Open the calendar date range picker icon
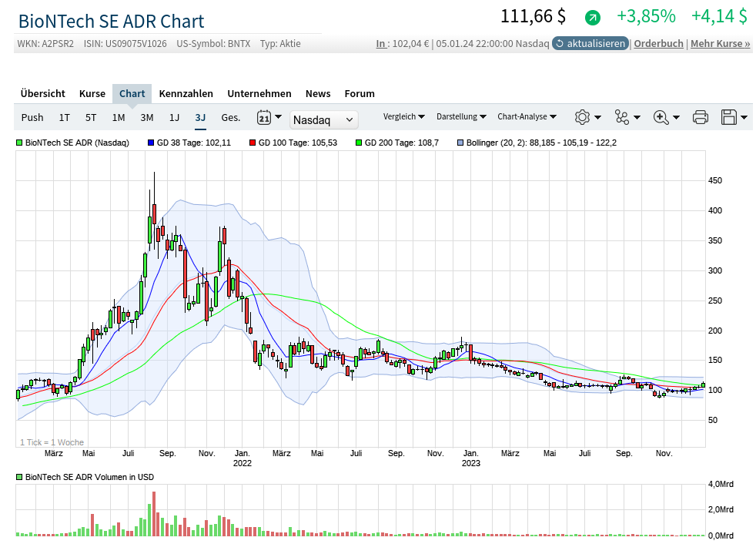 click(264, 117)
